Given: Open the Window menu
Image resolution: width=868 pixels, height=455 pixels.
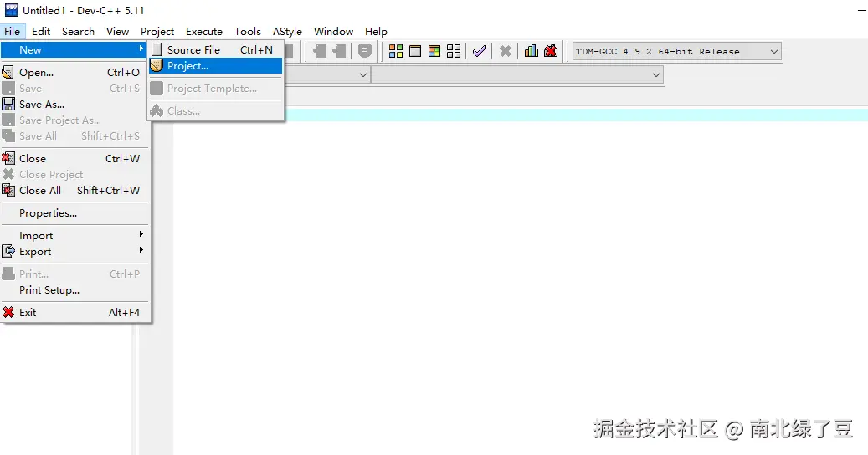Looking at the screenshot, I should [333, 32].
